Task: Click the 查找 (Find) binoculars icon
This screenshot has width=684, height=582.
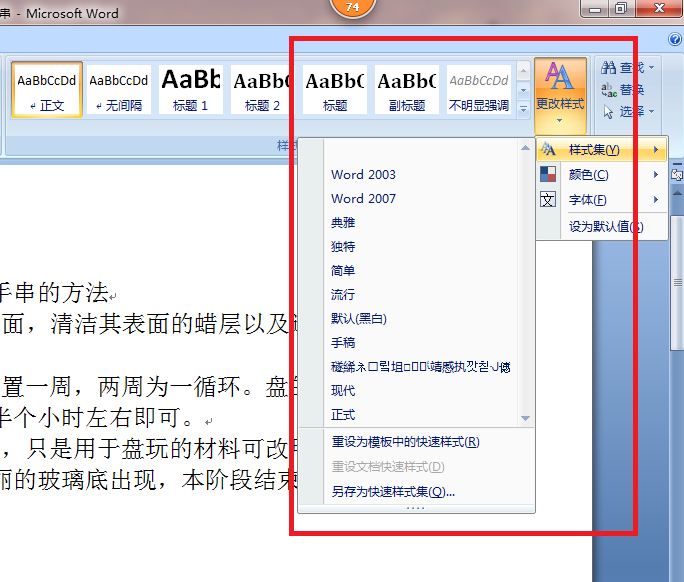Action: tap(608, 68)
